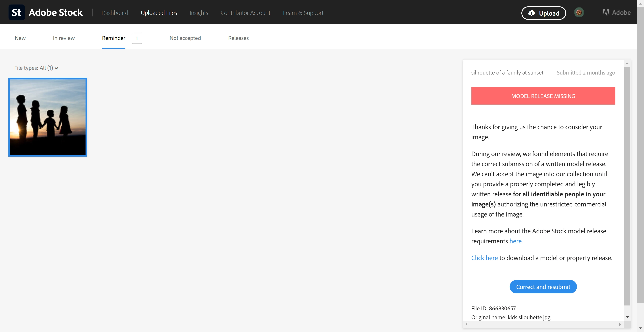Open the Releases tab
644x332 pixels.
click(238, 38)
